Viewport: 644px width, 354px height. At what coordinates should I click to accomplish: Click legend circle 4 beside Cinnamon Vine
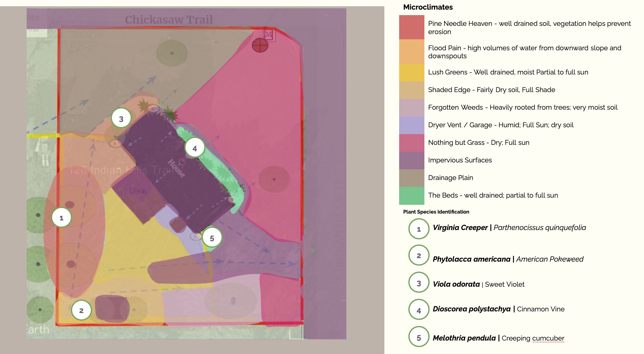coord(419,310)
